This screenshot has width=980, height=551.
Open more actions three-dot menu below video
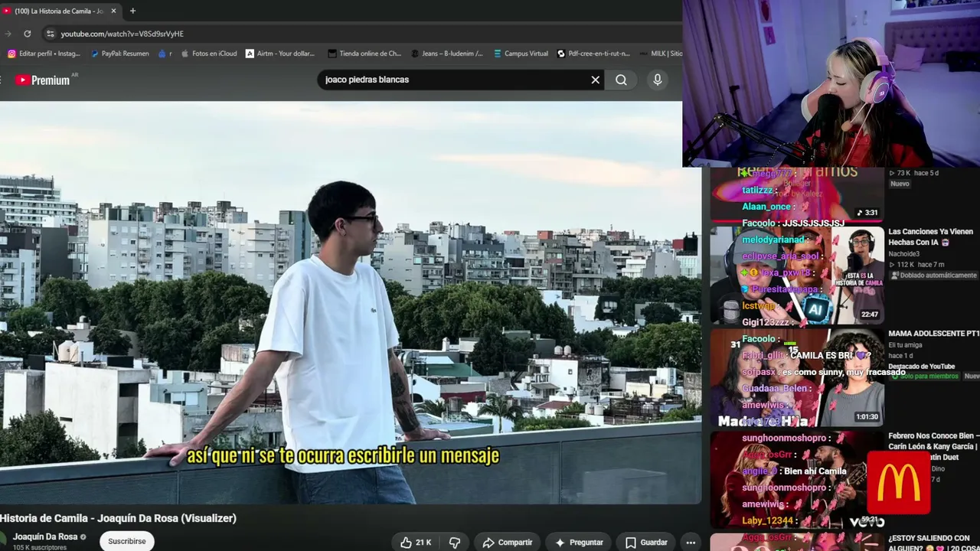(x=691, y=543)
